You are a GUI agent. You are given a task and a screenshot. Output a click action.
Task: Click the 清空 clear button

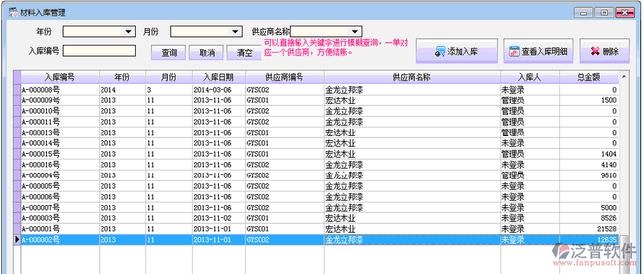245,53
